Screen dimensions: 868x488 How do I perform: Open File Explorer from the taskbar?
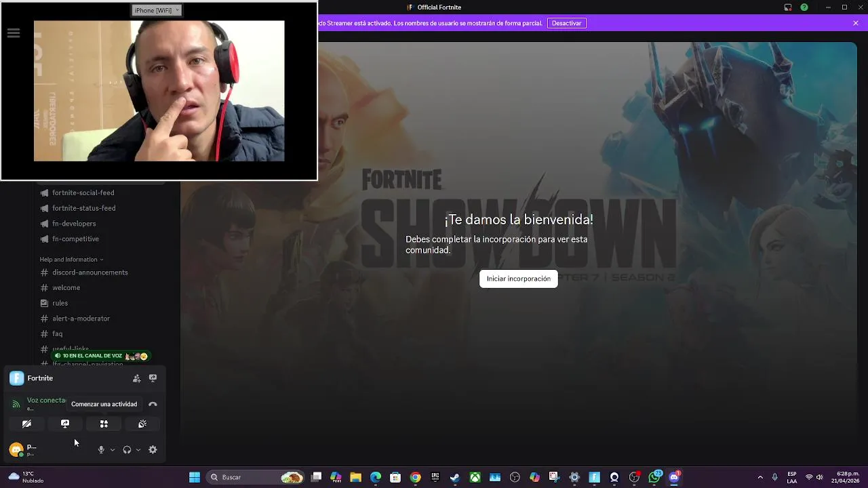click(x=356, y=477)
